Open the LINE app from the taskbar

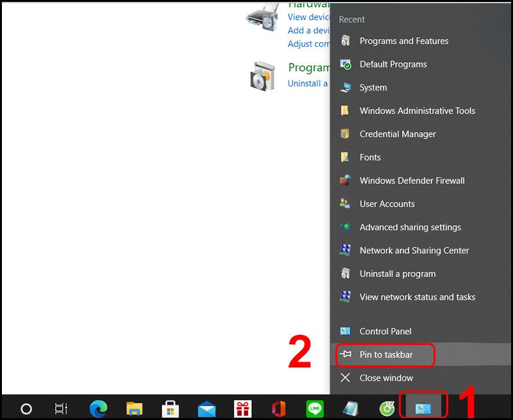314,408
